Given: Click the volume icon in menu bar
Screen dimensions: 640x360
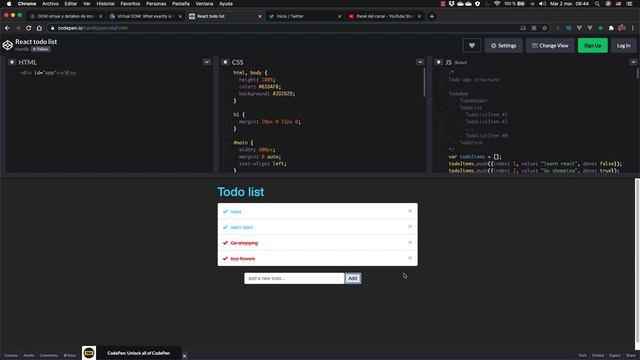Looking at the screenshot, I should [x=542, y=4].
